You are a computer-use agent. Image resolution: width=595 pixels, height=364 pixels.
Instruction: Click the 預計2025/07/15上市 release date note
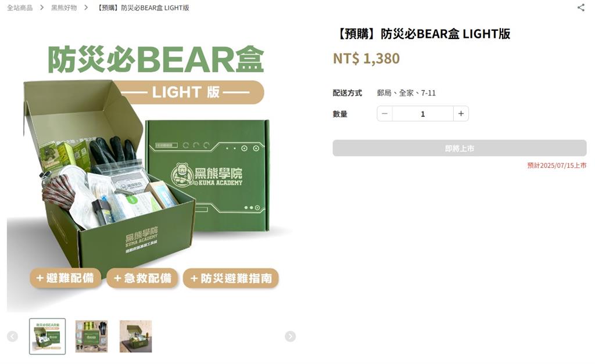(557, 165)
